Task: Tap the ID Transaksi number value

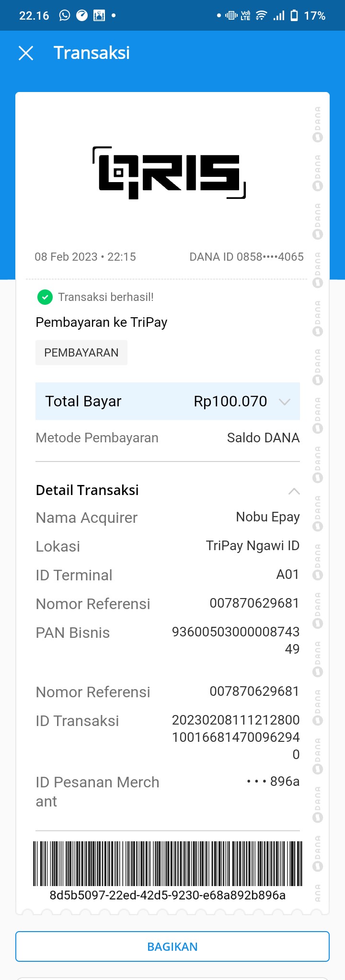Action: pyautogui.click(x=236, y=737)
